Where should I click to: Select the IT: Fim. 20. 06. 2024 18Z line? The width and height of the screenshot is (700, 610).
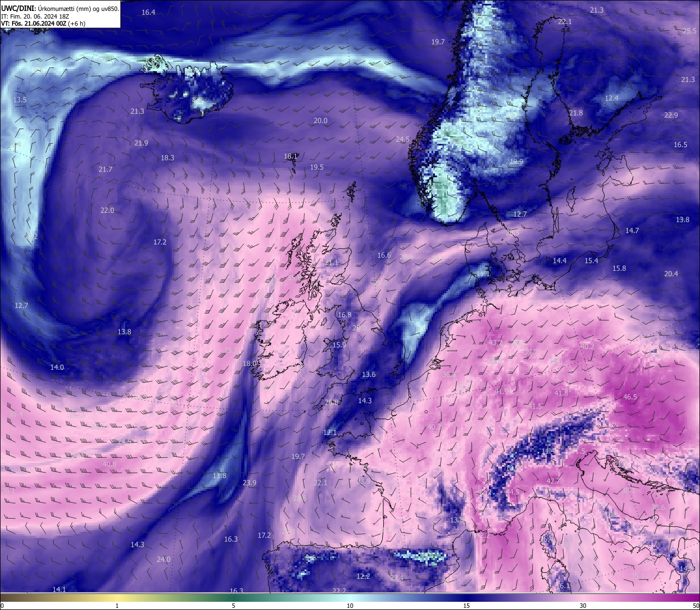(35, 16)
